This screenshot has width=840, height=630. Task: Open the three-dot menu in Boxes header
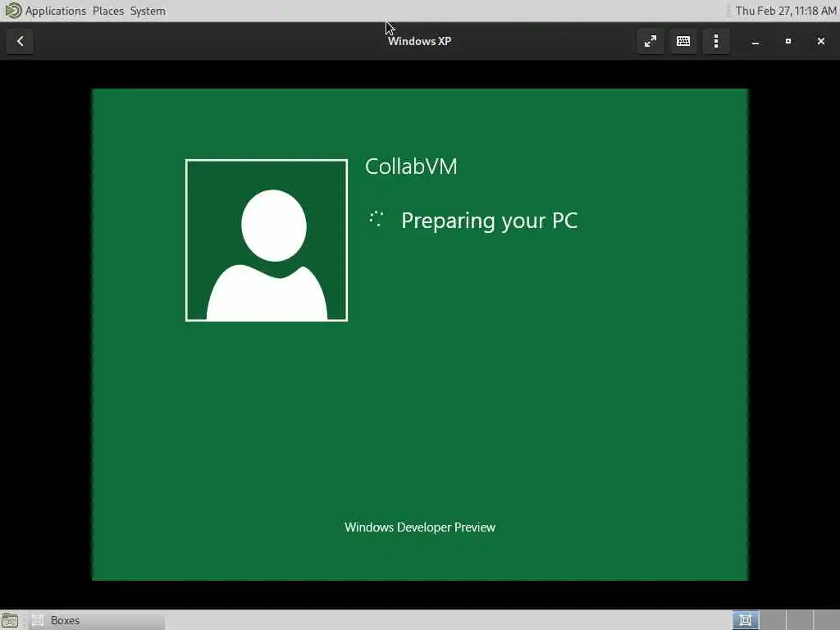716,41
